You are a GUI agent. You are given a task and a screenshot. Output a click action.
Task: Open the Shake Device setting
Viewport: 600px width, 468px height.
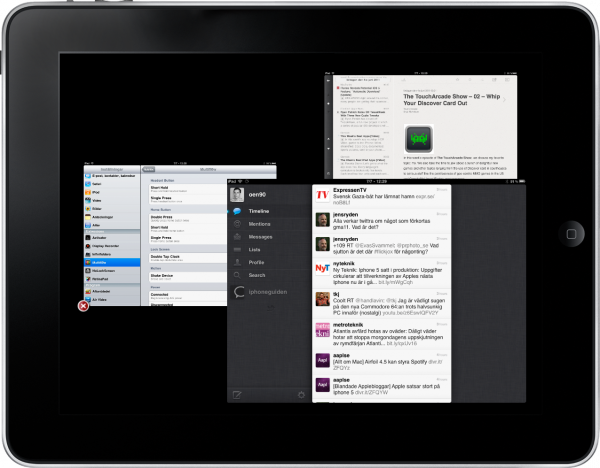(188, 277)
